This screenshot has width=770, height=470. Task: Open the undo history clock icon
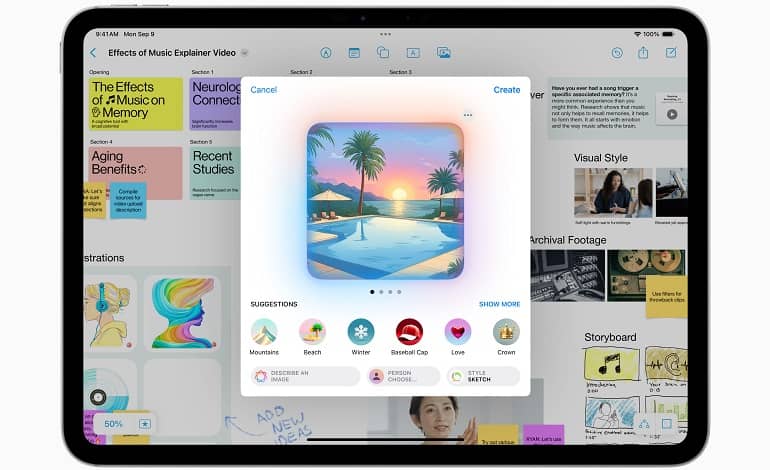coord(617,53)
